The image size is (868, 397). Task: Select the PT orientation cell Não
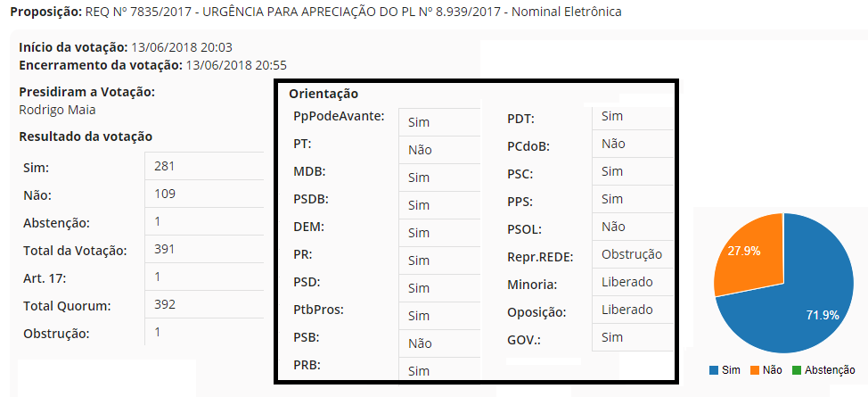pos(420,150)
